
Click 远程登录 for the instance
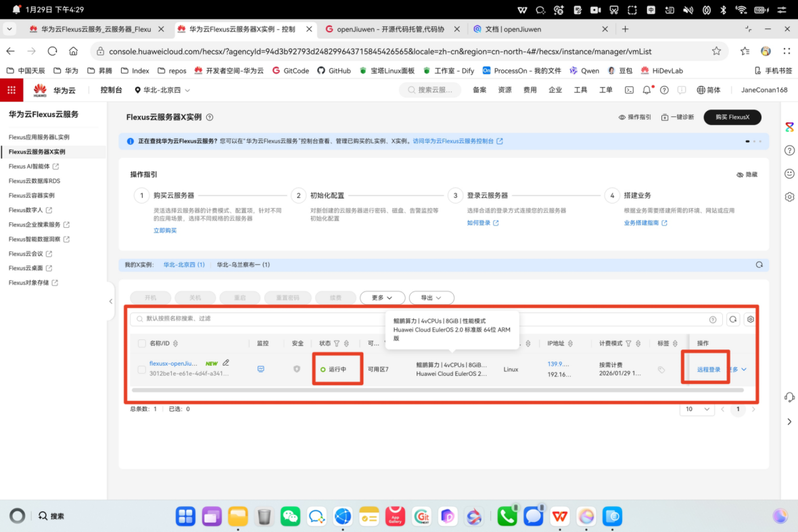[x=709, y=369]
